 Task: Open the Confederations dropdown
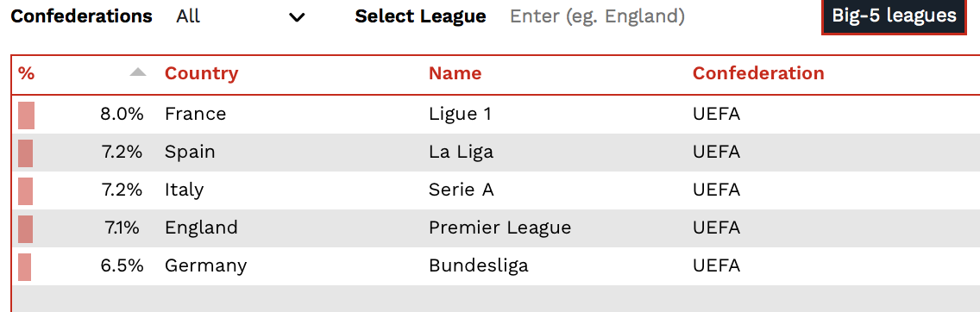click(x=240, y=17)
